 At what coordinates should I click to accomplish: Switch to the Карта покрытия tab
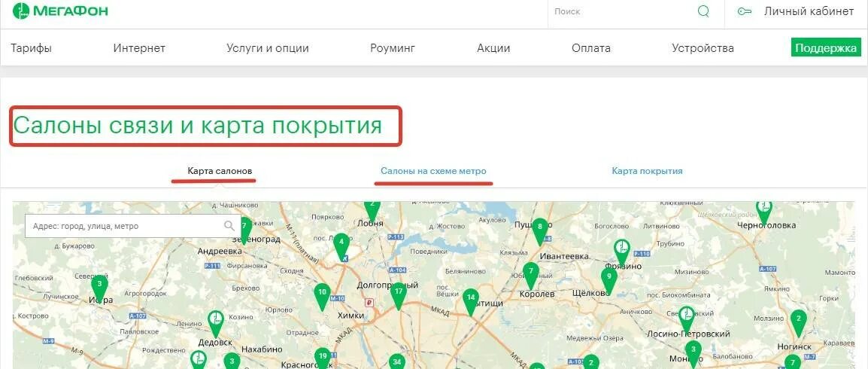pyautogui.click(x=647, y=171)
